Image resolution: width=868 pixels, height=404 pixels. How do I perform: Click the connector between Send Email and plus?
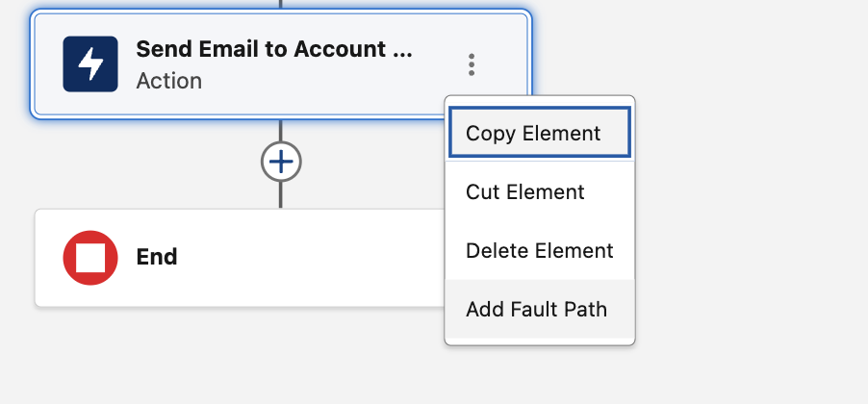281,131
